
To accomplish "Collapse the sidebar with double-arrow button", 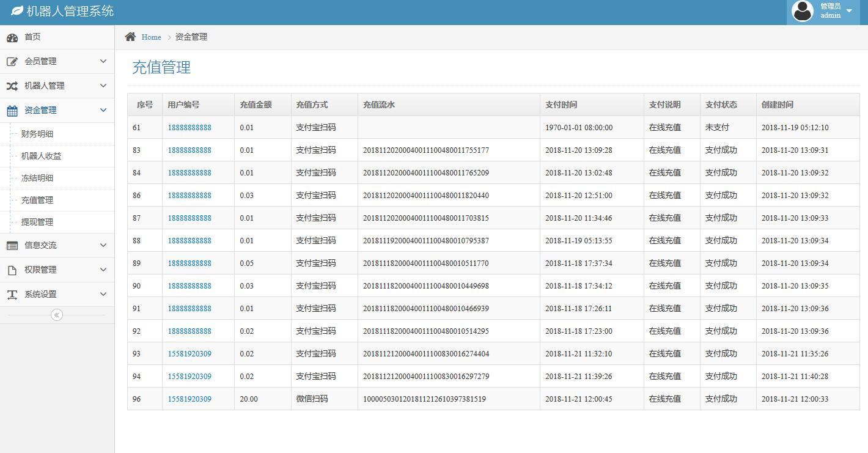I will tap(57, 315).
